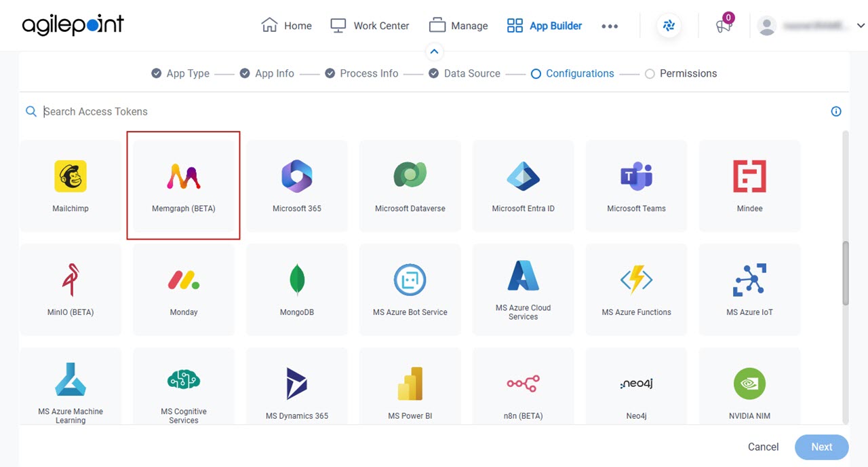Click the Next button
The height and width of the screenshot is (467, 868).
(x=822, y=447)
